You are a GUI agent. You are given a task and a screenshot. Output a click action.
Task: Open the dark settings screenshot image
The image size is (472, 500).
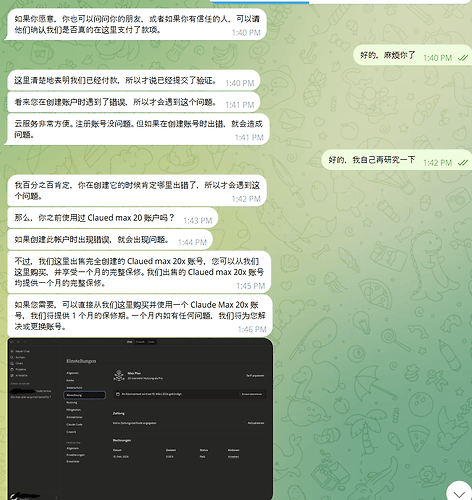click(140, 419)
